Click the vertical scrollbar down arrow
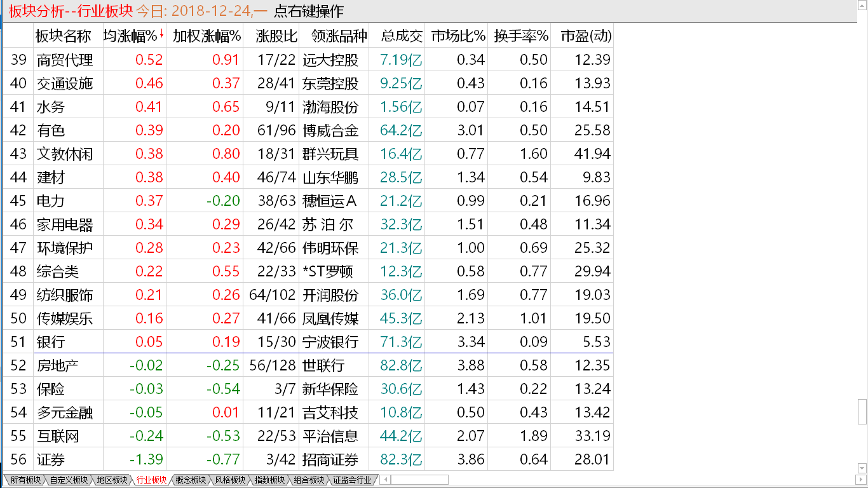This screenshot has width=868, height=488. (x=862, y=469)
